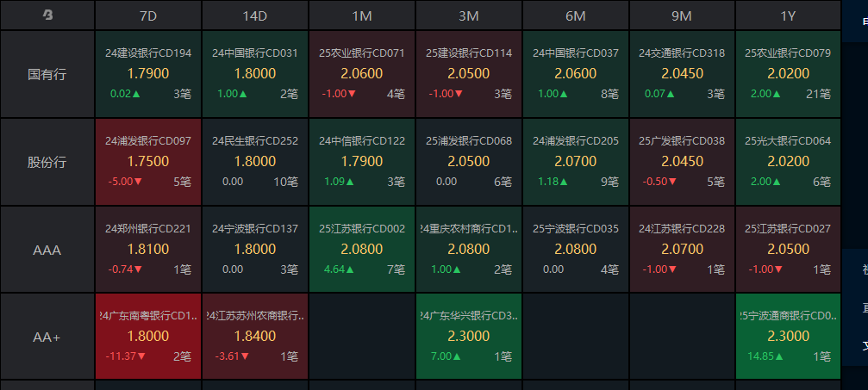Click the 24重庆农村商行 2.0800 cell

click(468, 250)
